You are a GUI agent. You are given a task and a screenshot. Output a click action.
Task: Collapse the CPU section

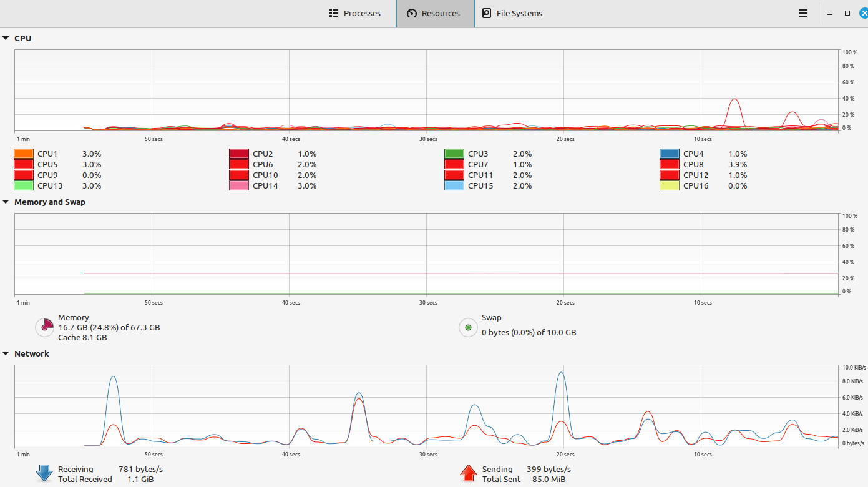click(6, 38)
